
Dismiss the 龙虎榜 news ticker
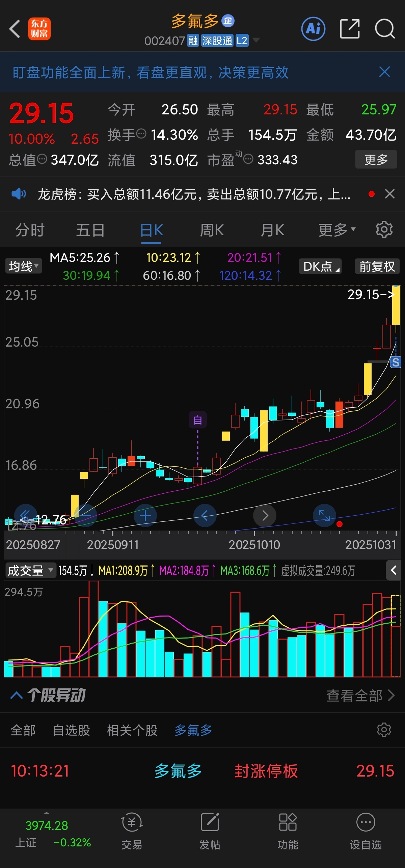390,194
